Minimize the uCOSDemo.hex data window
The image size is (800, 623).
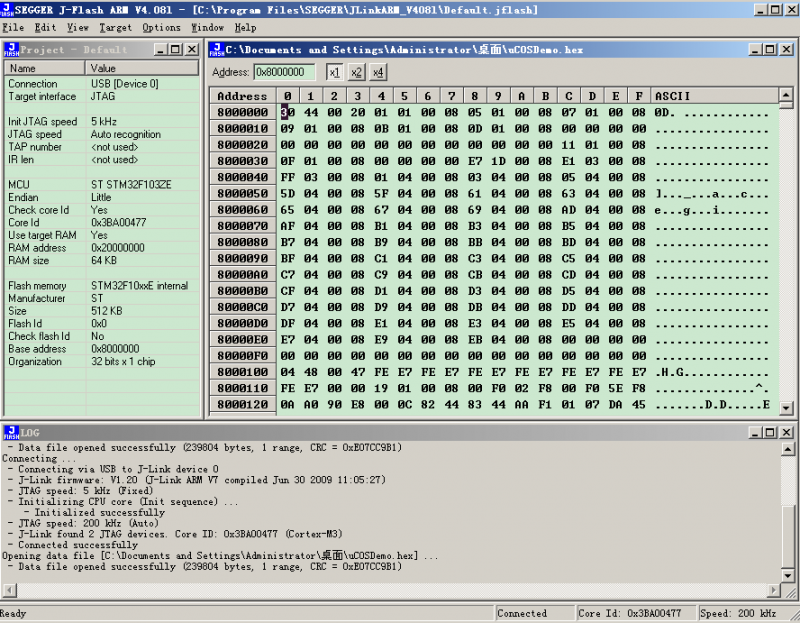click(x=757, y=49)
